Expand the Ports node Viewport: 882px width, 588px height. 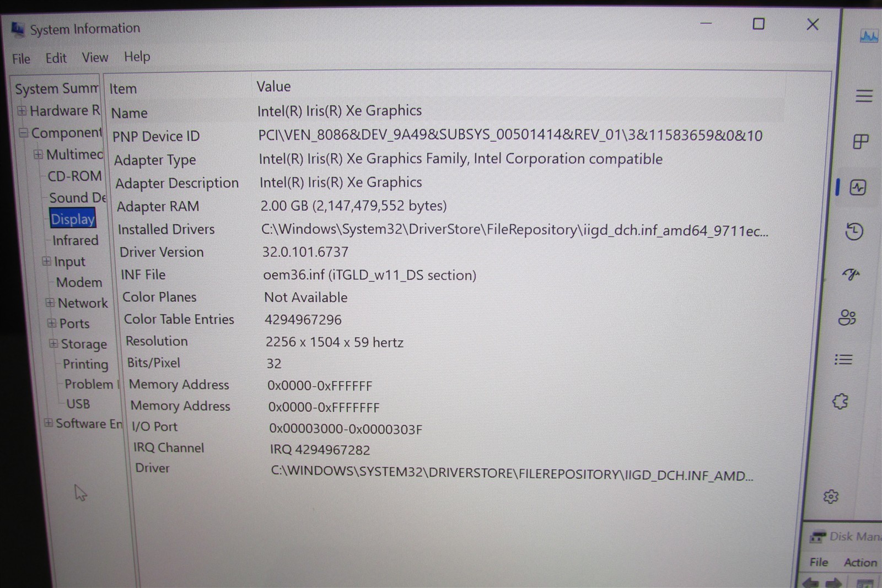click(52, 323)
